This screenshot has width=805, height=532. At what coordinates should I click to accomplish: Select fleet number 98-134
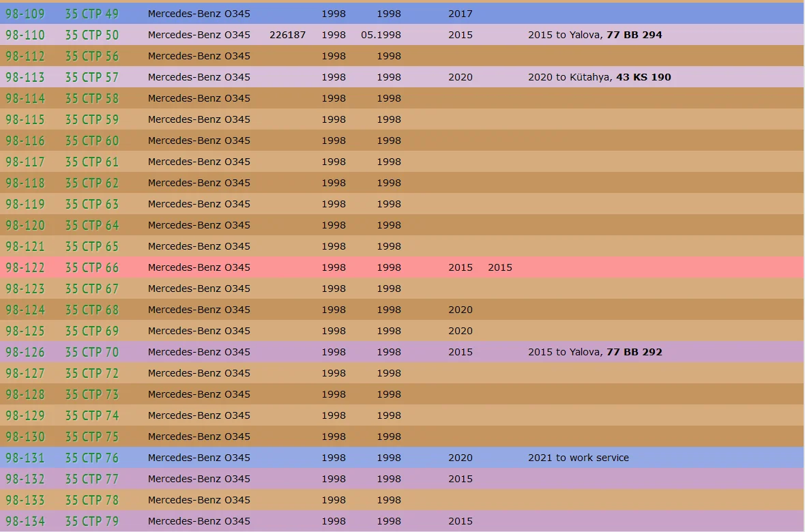(25, 521)
